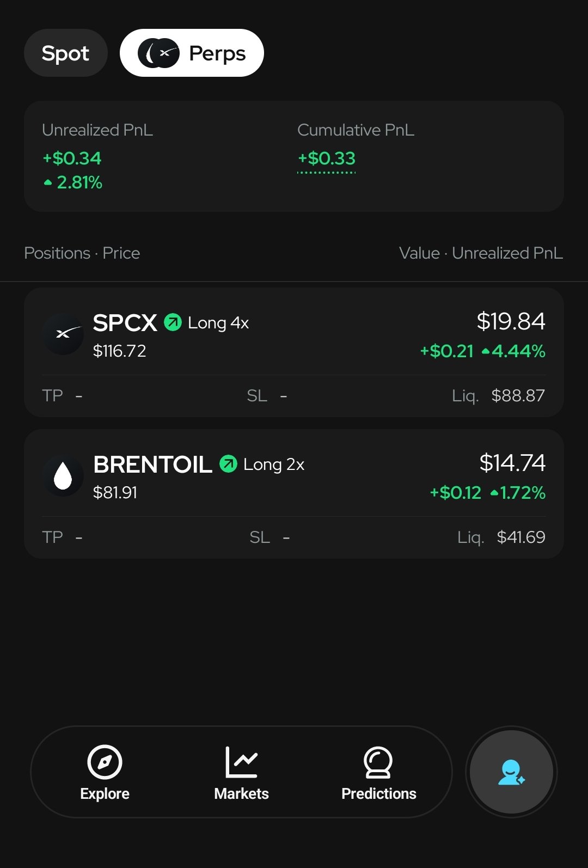Open the Markets chart icon
This screenshot has width=588, height=868.
pyautogui.click(x=241, y=762)
